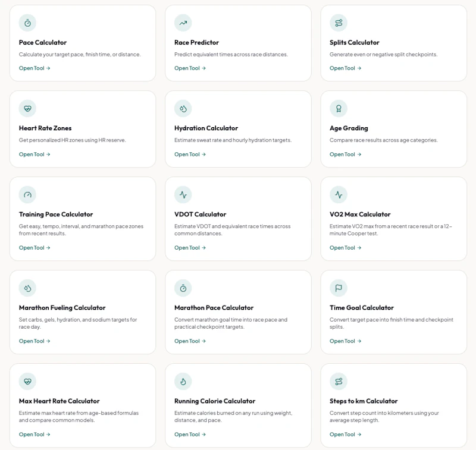This screenshot has width=476, height=450.
Task: Open Tool link for Max Heart Rate Calculator
Action: [35, 435]
